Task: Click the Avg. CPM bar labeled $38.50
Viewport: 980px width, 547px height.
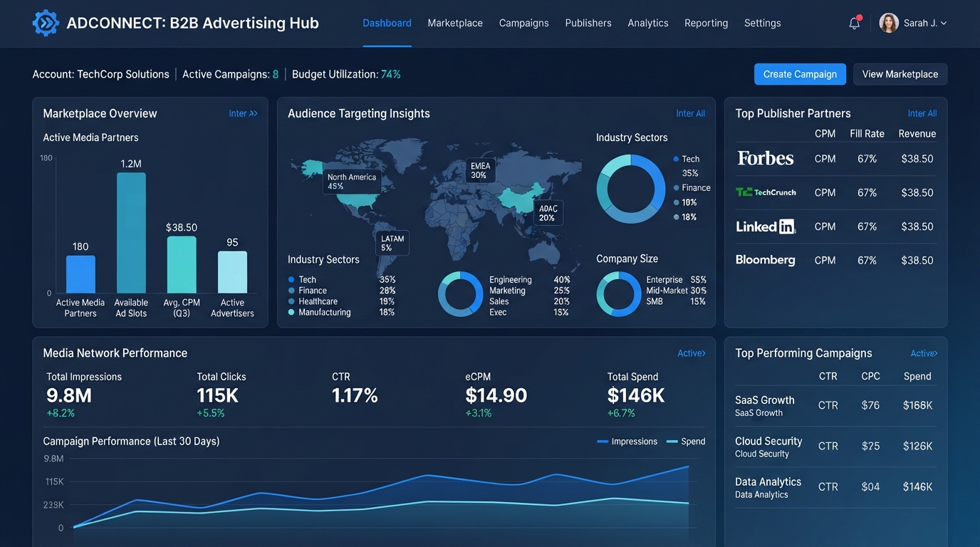Action: tap(182, 264)
